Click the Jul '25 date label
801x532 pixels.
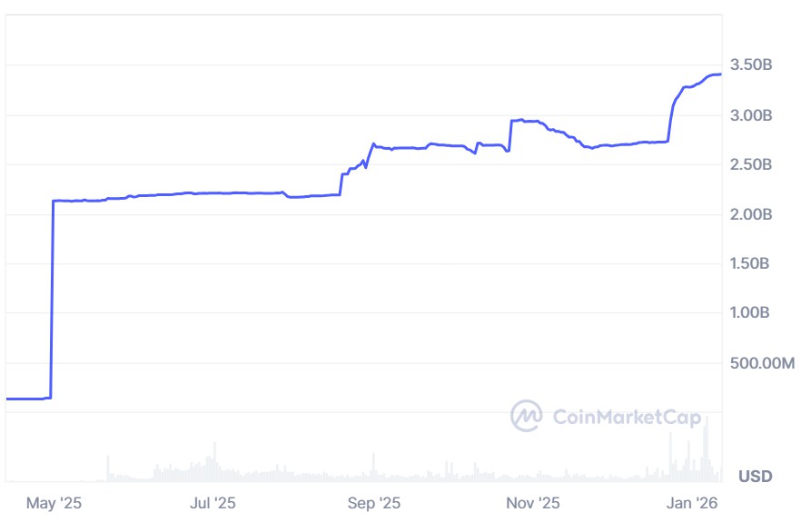point(215,502)
